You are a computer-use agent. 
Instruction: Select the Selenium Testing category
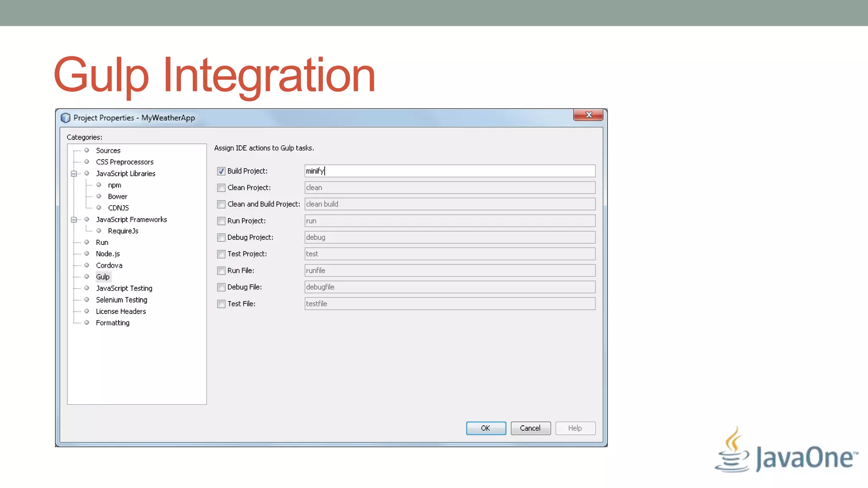[x=122, y=299]
